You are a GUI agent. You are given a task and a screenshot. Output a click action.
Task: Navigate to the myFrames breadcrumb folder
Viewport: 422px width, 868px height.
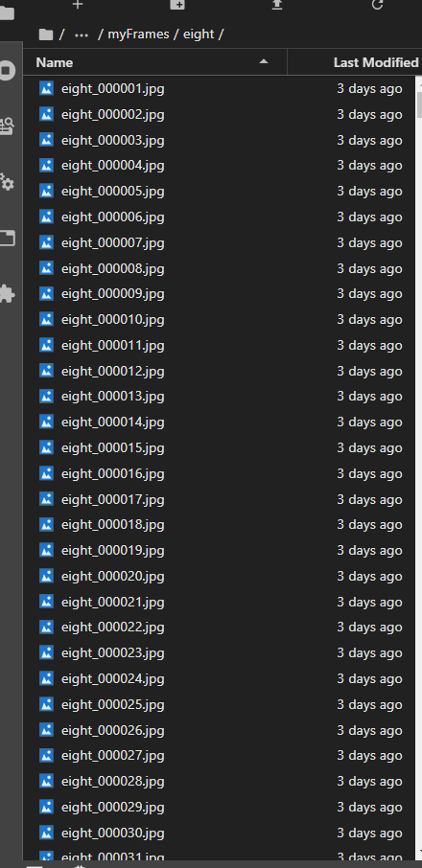tap(138, 34)
